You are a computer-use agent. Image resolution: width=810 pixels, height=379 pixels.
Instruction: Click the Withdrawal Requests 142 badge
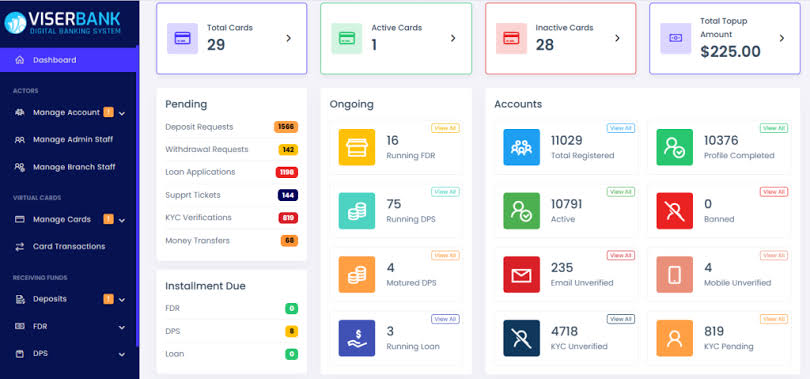pyautogui.click(x=288, y=150)
